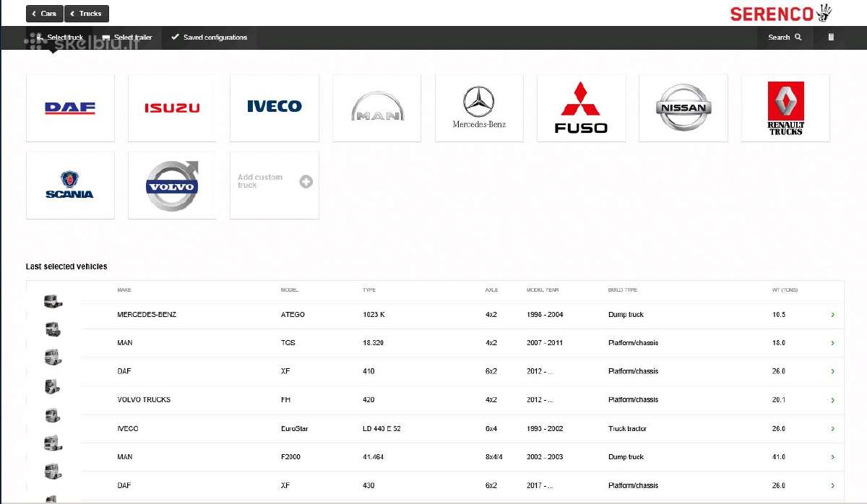Screen dimensions: 867x504
Task: Select the IVECO make cell in the table
Action: [127, 429]
